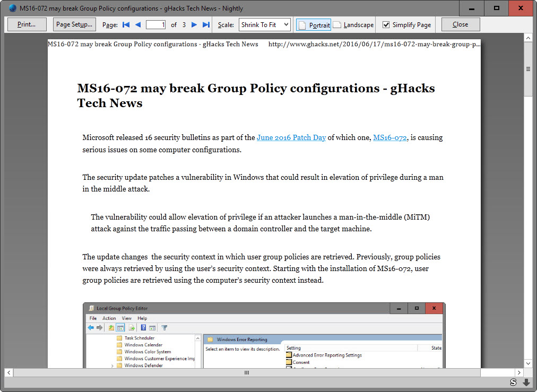Viewport: 537px width, 392px height.
Task: Select Portrait orientation
Action: 314,24
